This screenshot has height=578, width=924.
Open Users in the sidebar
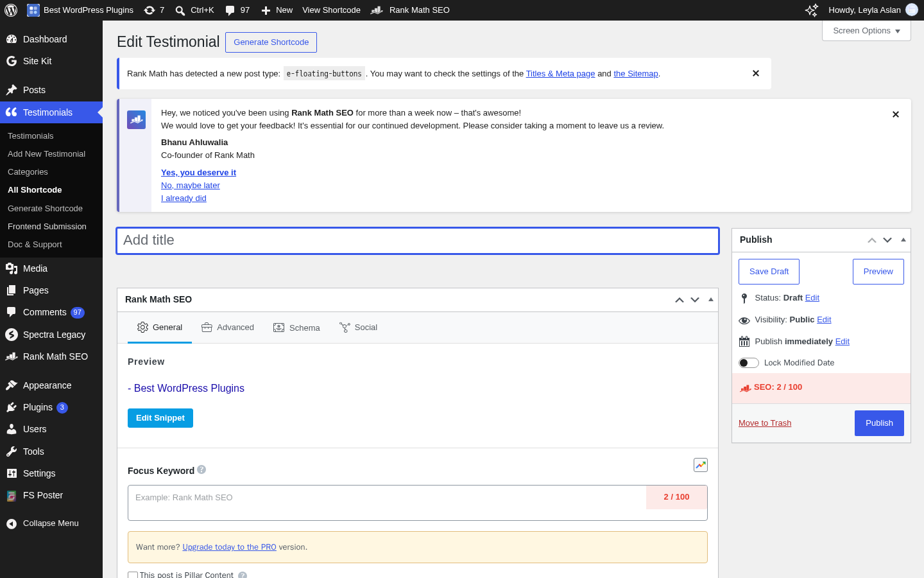[51, 429]
